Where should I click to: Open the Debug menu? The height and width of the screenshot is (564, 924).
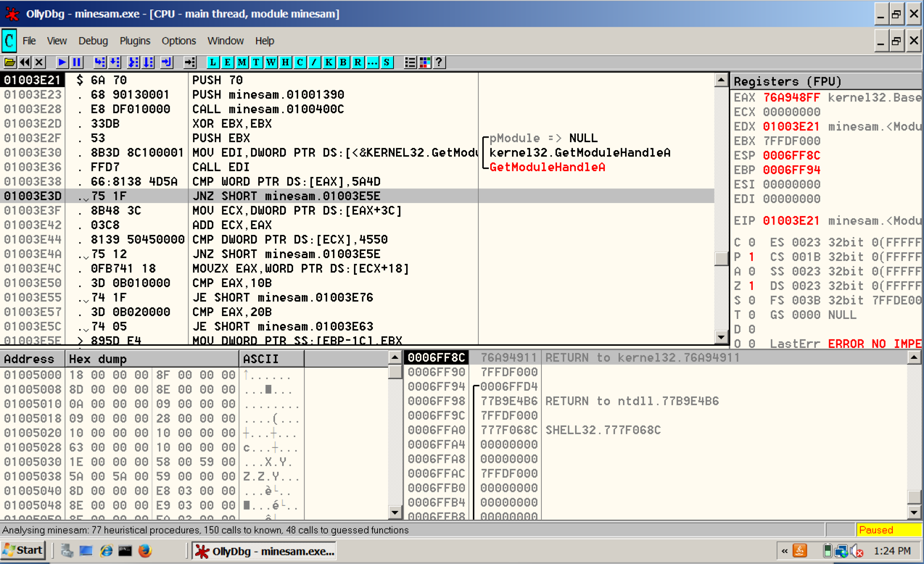click(x=93, y=41)
